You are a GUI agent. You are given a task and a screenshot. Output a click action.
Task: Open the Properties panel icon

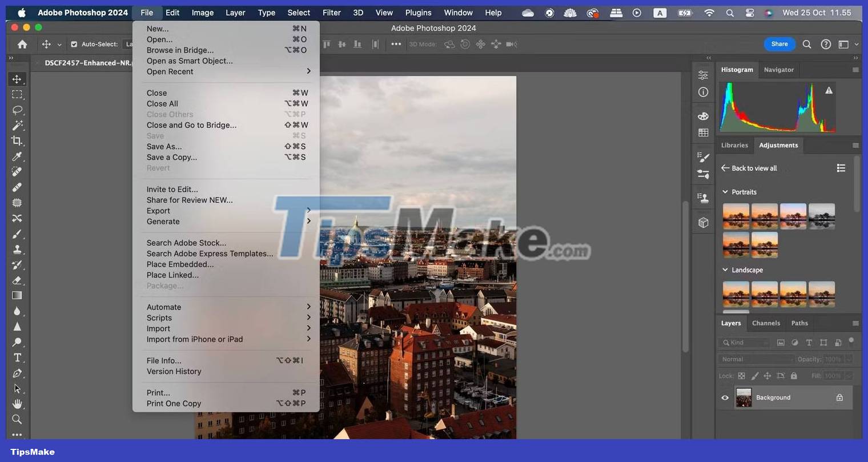point(703,75)
